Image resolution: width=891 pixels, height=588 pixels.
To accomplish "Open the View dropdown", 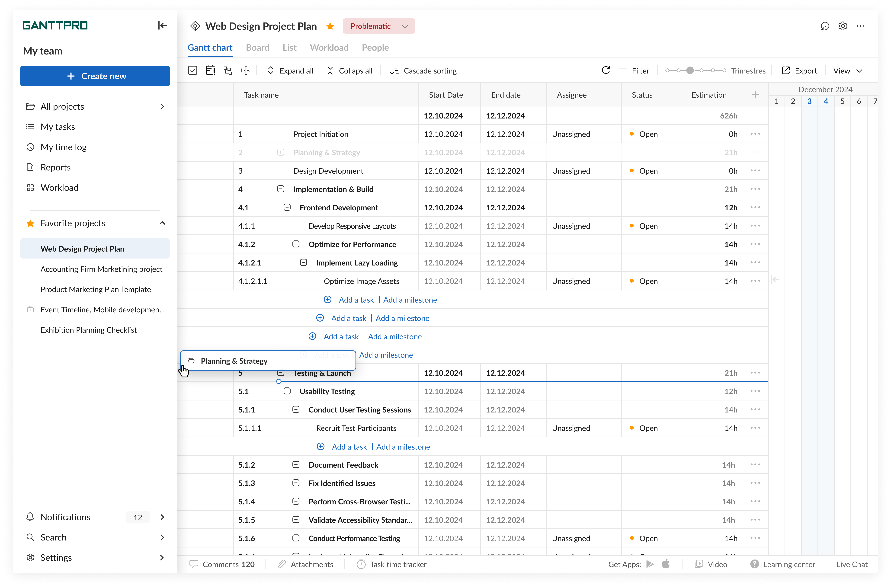I will point(848,71).
